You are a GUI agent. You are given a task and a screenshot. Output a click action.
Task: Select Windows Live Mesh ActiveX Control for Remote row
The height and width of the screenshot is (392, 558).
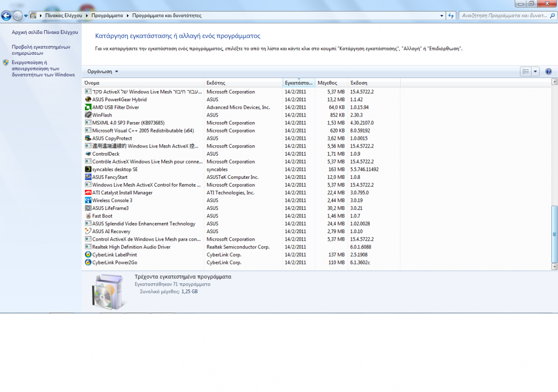(241, 185)
